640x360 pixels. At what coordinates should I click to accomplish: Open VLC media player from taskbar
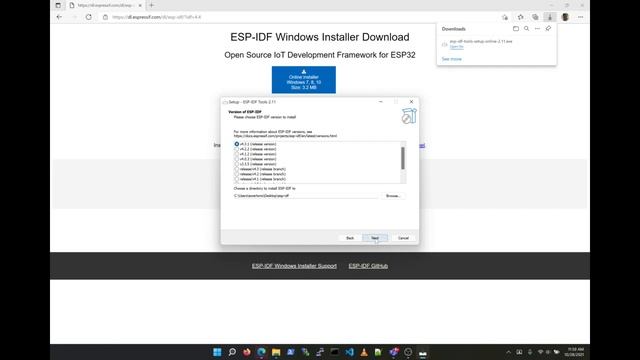tap(364, 352)
